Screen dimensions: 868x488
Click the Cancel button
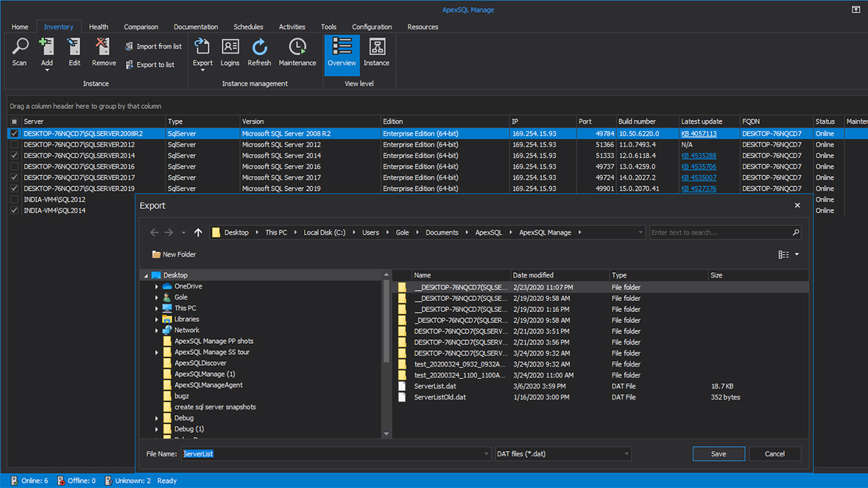pos(775,453)
